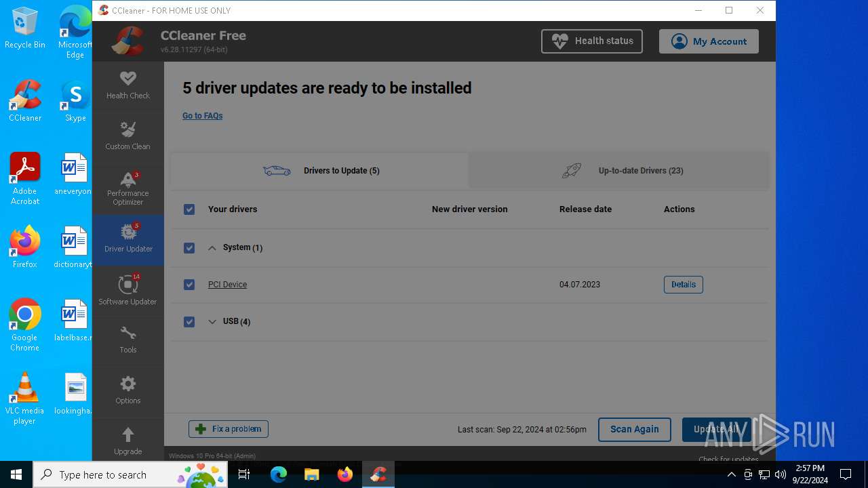The image size is (868, 488).
Task: Open the Health status button
Action: coord(592,41)
